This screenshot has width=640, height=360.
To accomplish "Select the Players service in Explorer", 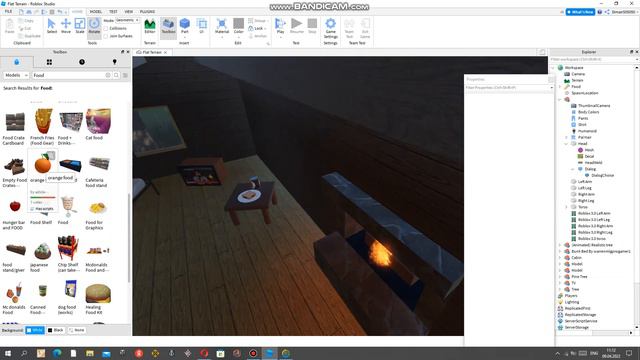I will pyautogui.click(x=571, y=296).
